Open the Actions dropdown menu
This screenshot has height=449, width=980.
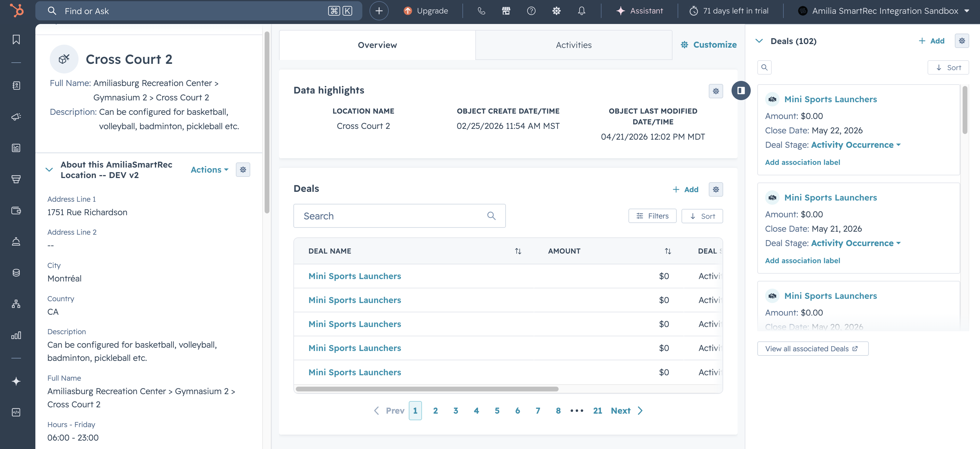point(209,170)
